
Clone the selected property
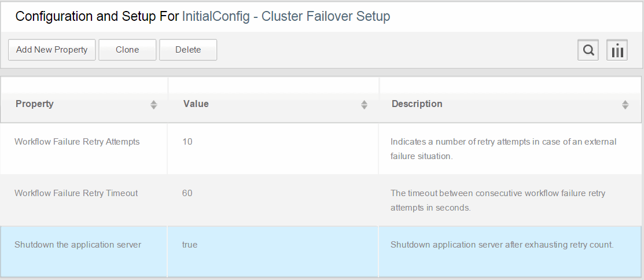pos(127,50)
